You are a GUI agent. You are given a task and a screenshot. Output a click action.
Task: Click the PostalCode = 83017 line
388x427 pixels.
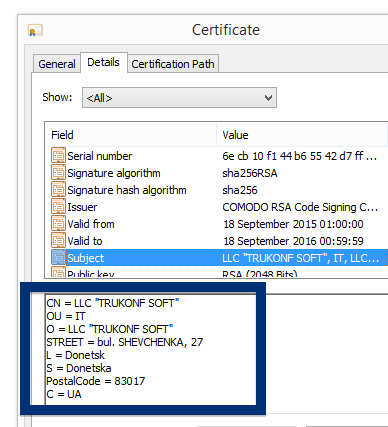[x=96, y=381]
